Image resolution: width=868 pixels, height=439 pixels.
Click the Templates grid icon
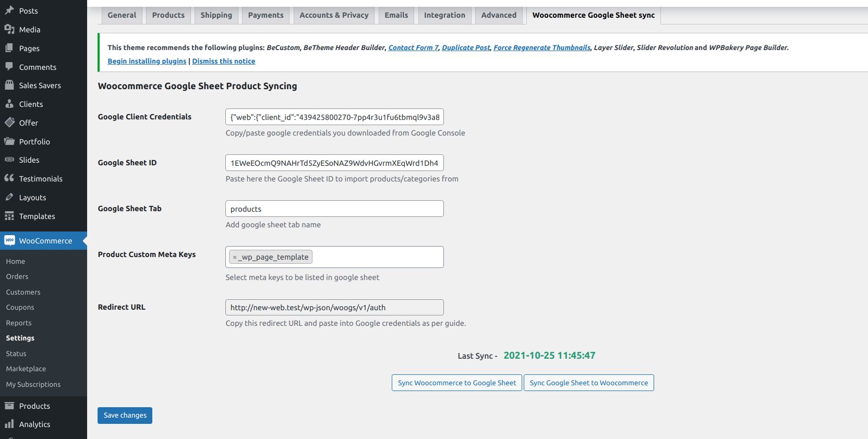9,216
